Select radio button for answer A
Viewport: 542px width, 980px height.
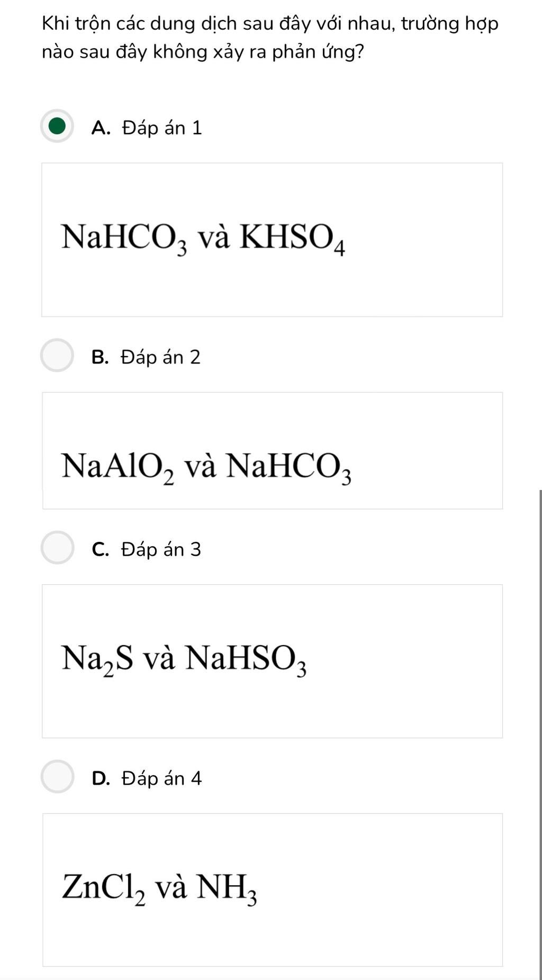(x=57, y=126)
